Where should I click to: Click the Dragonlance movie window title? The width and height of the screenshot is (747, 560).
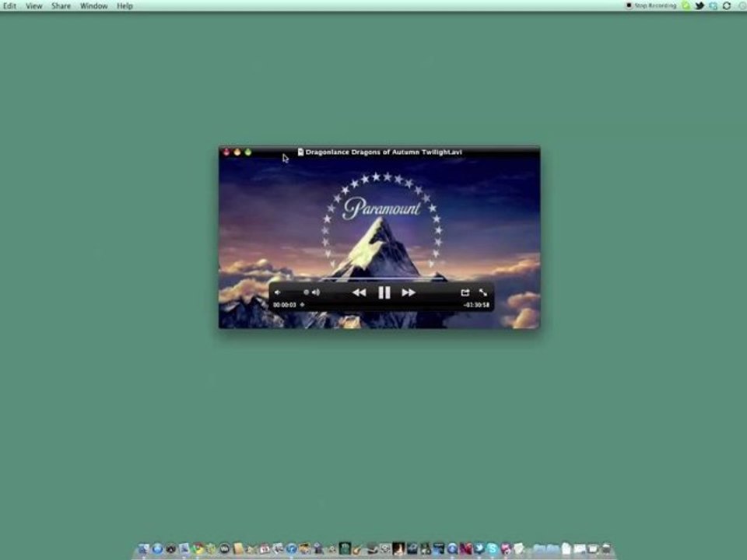pos(384,152)
